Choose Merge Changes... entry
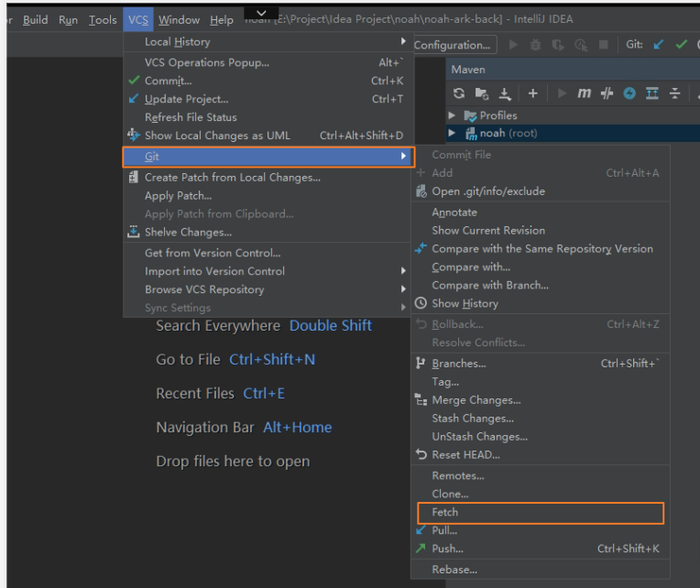 tap(541, 400)
